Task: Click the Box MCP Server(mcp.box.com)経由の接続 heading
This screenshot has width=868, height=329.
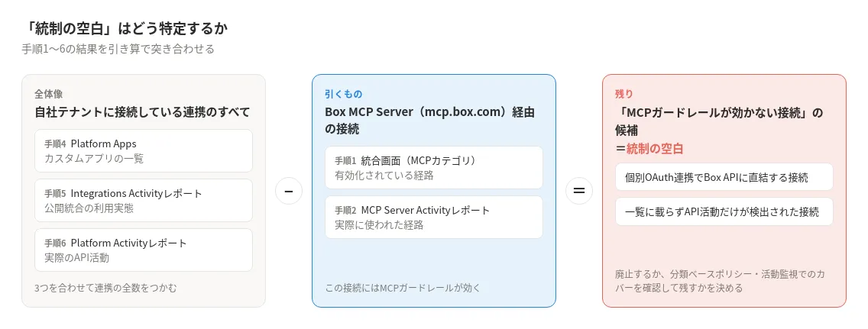Action: [430, 121]
